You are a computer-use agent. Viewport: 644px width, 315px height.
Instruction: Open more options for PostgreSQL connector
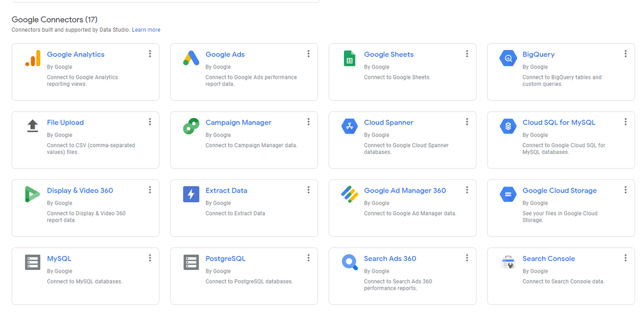coord(309,258)
